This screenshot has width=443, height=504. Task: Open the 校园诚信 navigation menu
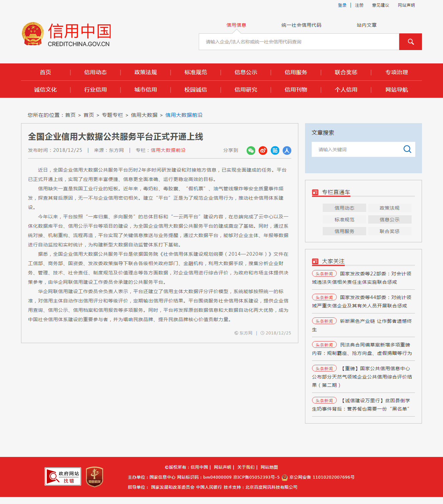point(196,89)
